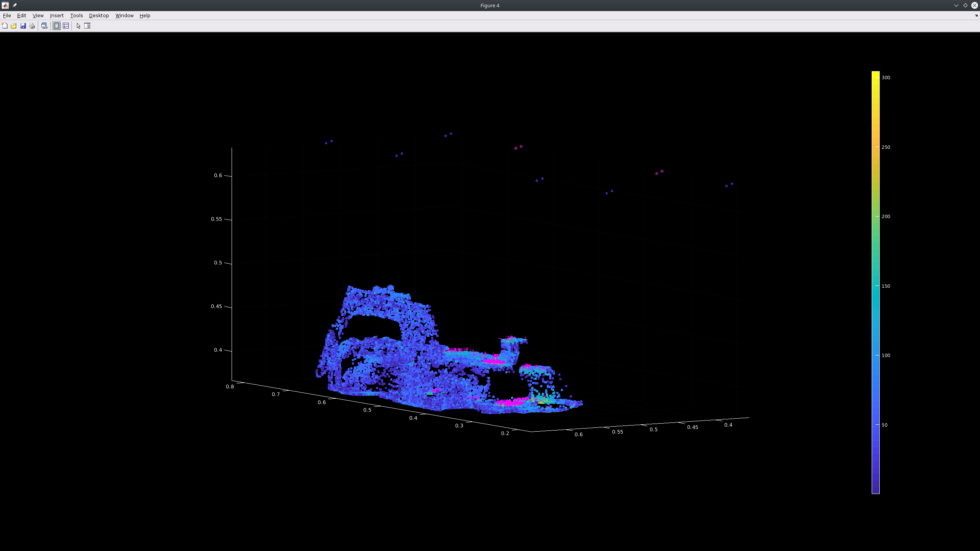Image resolution: width=980 pixels, height=551 pixels.
Task: Open the Tools menu
Action: pyautogui.click(x=76, y=15)
